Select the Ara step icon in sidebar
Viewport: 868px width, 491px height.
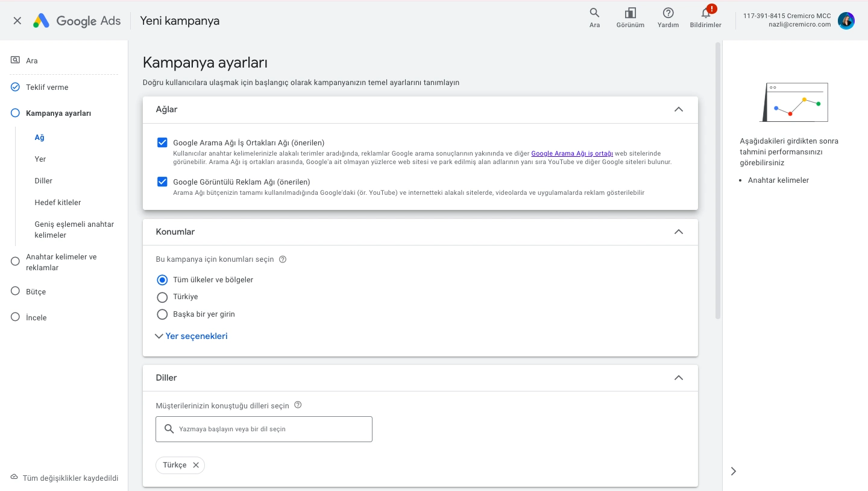coord(15,60)
